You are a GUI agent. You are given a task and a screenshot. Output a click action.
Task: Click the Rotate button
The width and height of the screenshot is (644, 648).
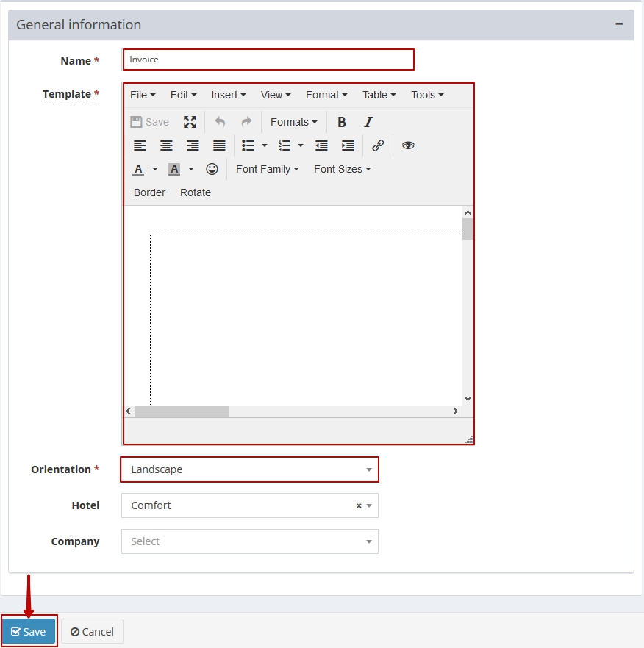click(196, 192)
